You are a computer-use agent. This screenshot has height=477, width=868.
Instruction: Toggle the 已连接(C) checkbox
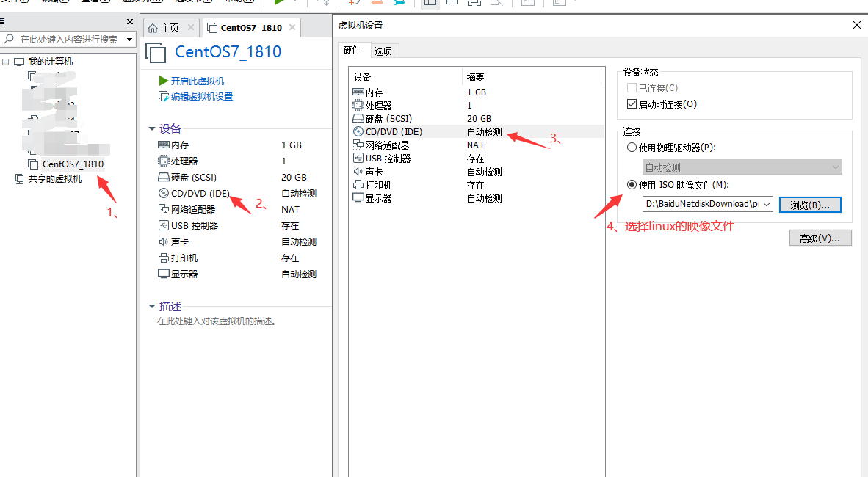click(x=632, y=88)
